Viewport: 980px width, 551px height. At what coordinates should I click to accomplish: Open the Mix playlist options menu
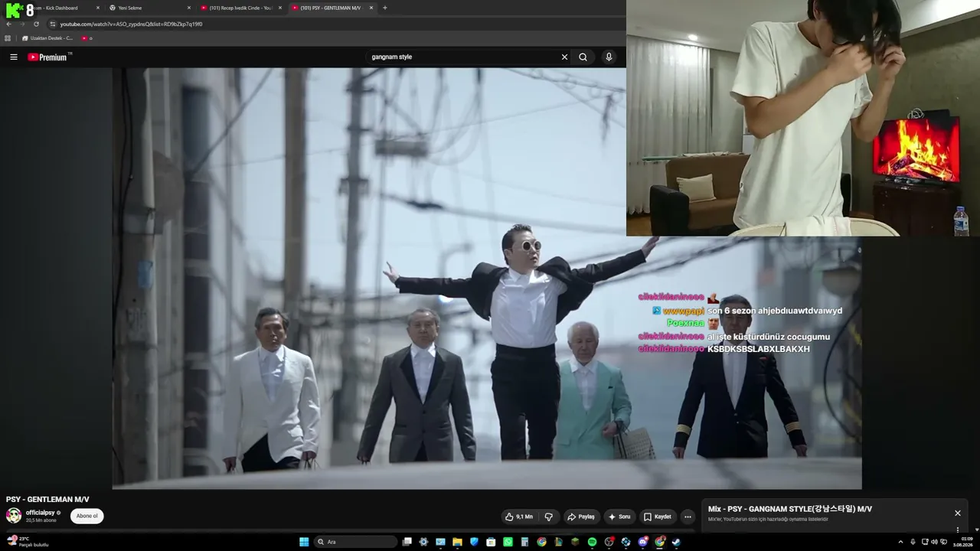pos(957,530)
